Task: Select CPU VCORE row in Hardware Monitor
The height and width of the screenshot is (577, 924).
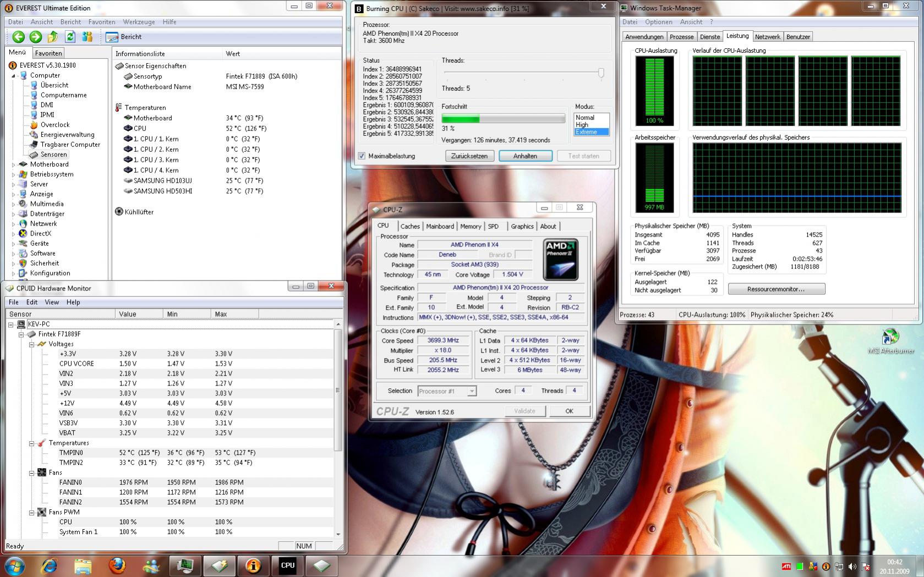Action: tap(171, 364)
